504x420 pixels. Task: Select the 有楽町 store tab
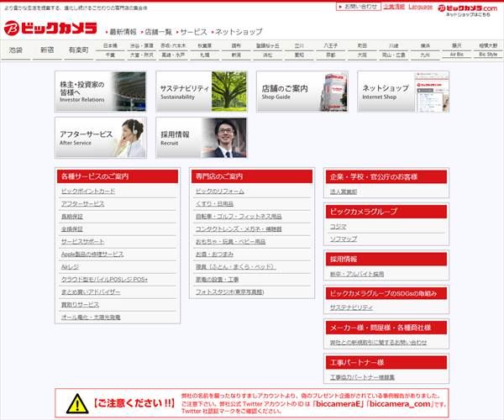[78, 50]
